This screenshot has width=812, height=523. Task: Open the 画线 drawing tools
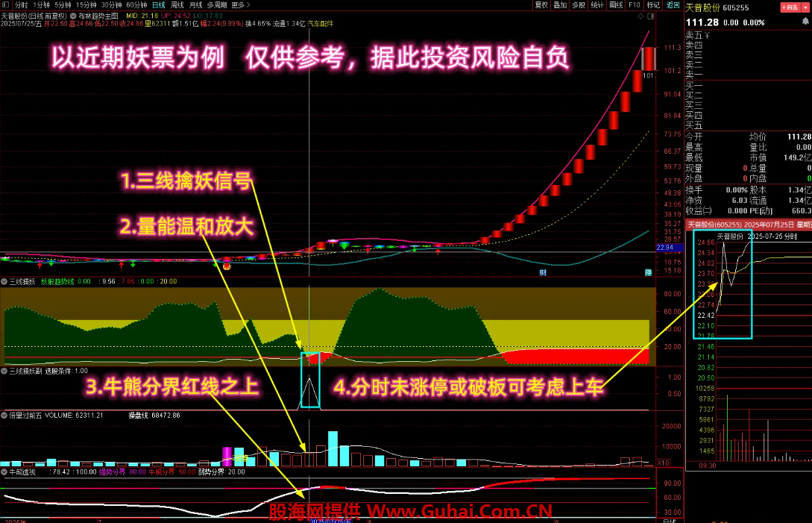pos(616,4)
